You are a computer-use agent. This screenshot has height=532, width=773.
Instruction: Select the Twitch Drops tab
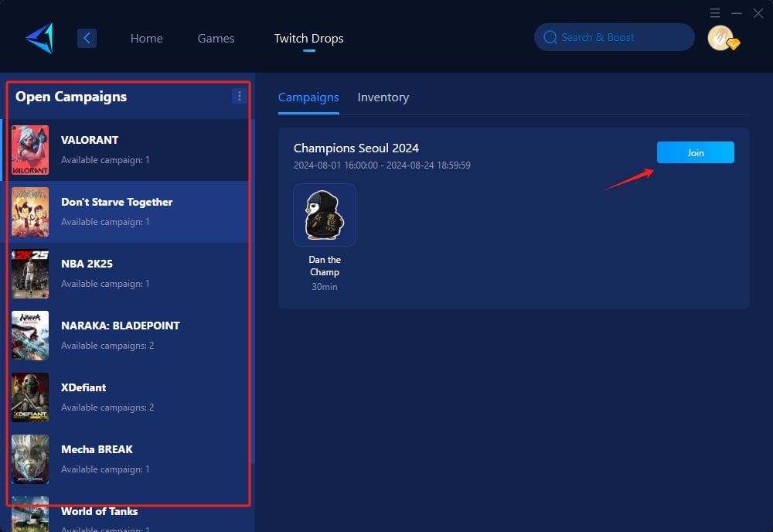coord(308,38)
